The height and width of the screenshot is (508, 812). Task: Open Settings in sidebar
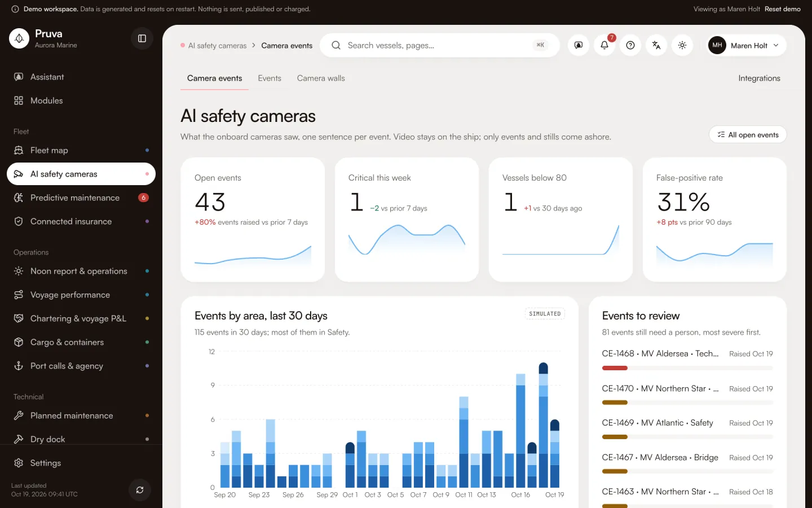pos(81,463)
